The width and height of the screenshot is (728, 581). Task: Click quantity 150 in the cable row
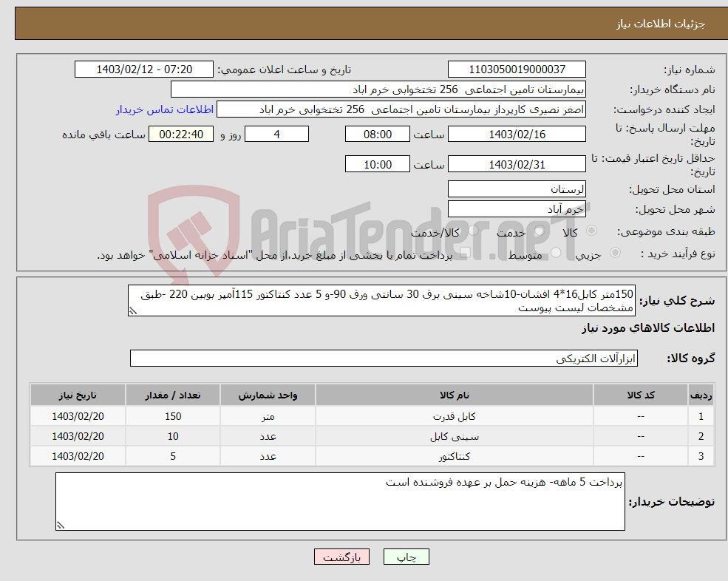[173, 417]
